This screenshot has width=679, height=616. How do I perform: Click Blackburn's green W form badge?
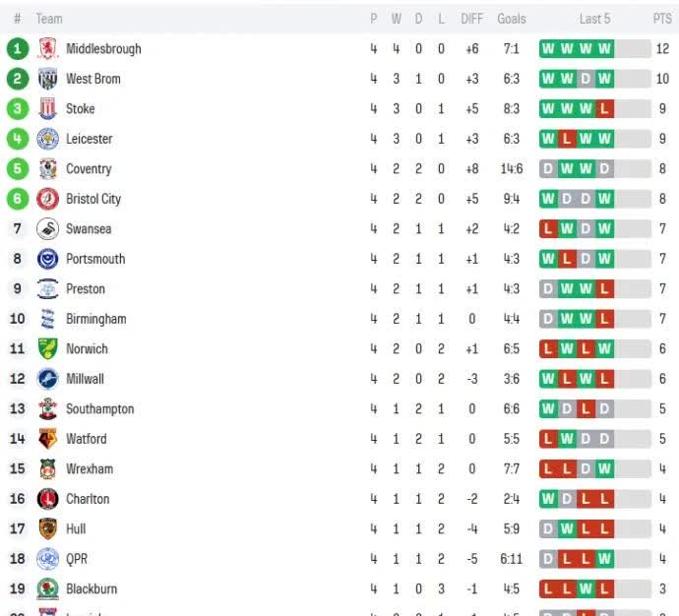pyautogui.click(x=586, y=589)
